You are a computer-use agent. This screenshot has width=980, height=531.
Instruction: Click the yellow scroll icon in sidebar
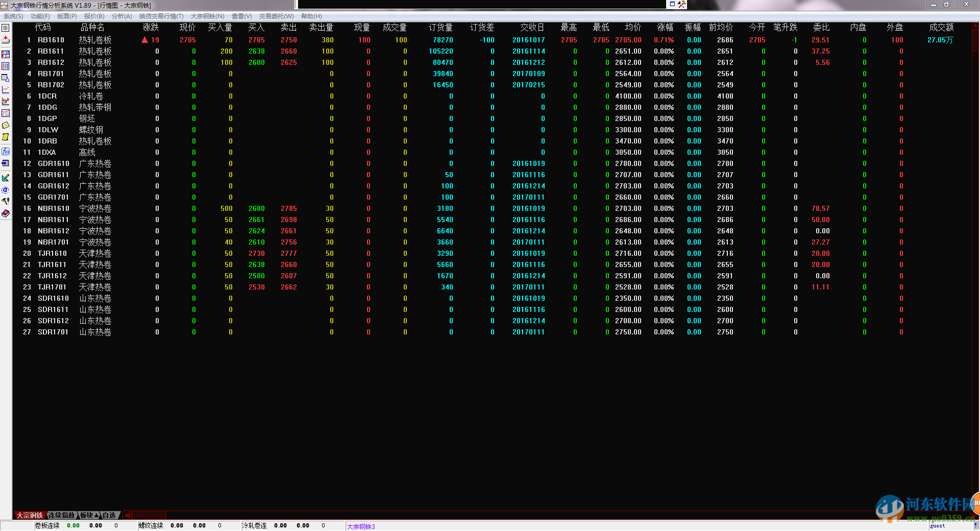tap(6, 137)
